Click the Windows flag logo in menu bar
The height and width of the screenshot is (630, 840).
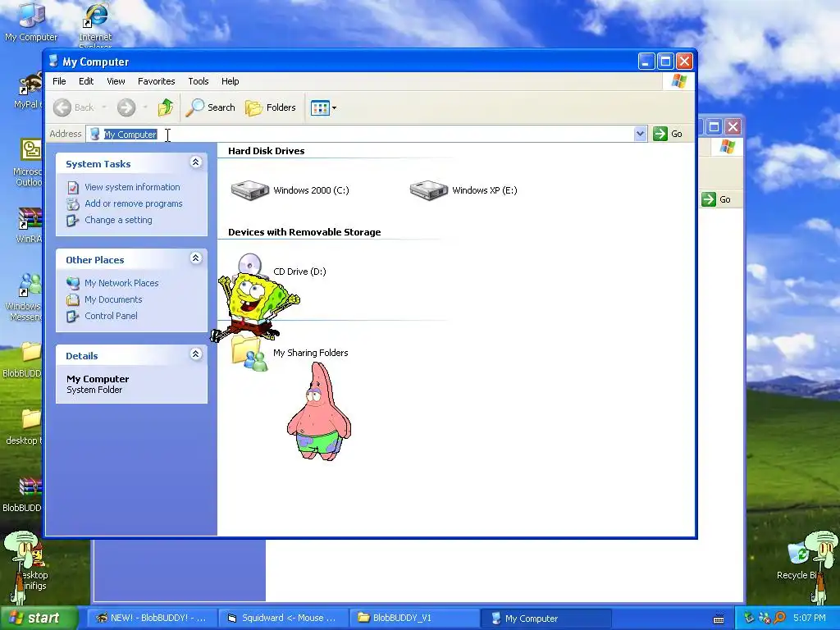tap(678, 81)
